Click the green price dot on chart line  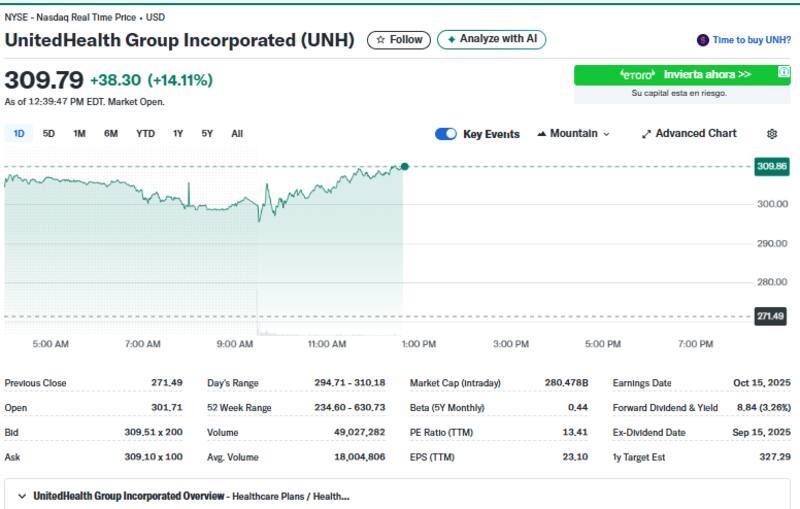(x=404, y=166)
